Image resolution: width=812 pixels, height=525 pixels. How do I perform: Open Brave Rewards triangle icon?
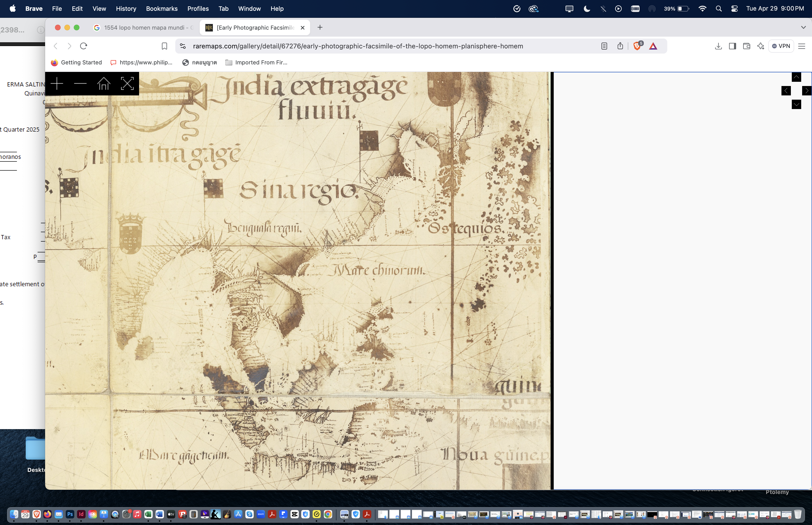pos(653,46)
